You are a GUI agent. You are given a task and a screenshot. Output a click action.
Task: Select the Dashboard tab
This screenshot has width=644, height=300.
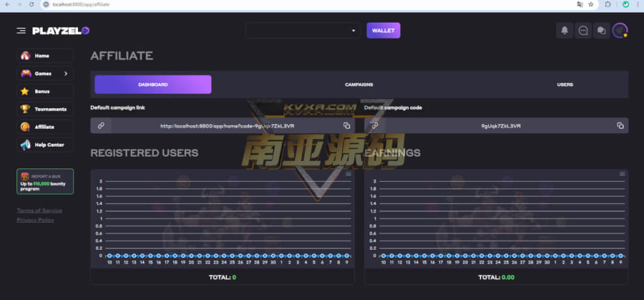point(153,85)
